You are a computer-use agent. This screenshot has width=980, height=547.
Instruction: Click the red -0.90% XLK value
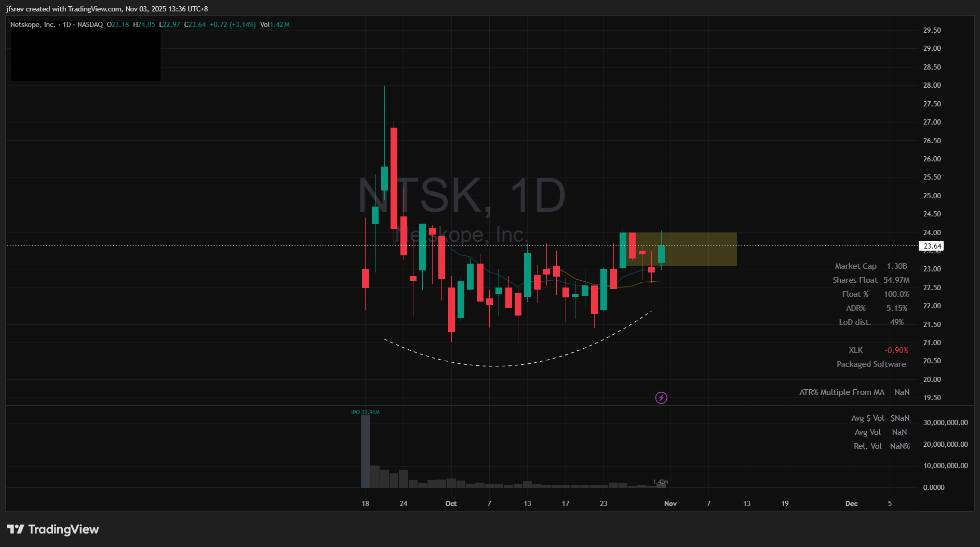pos(896,350)
